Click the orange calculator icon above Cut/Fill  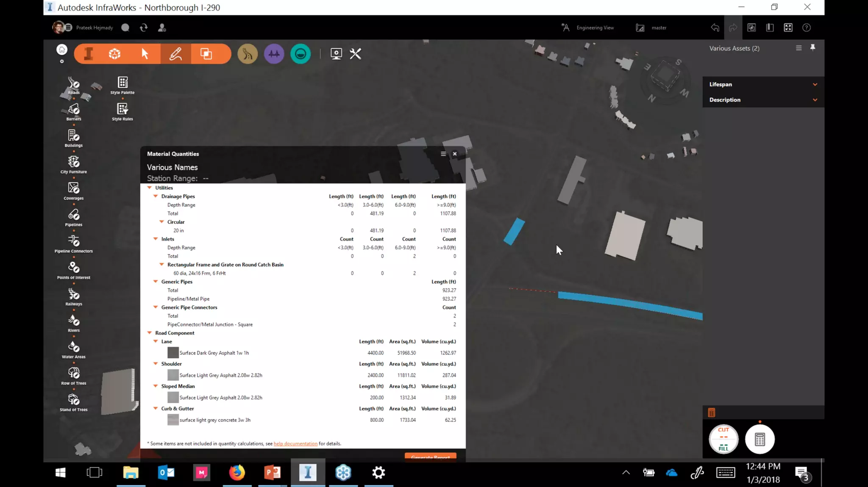(x=712, y=412)
